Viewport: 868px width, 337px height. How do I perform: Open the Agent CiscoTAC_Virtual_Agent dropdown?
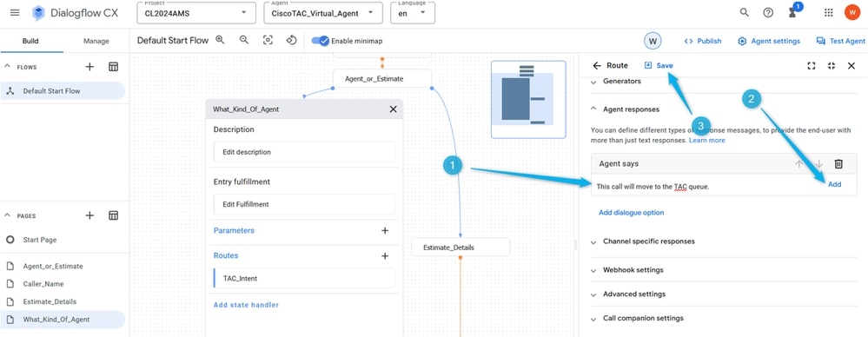coord(323,13)
